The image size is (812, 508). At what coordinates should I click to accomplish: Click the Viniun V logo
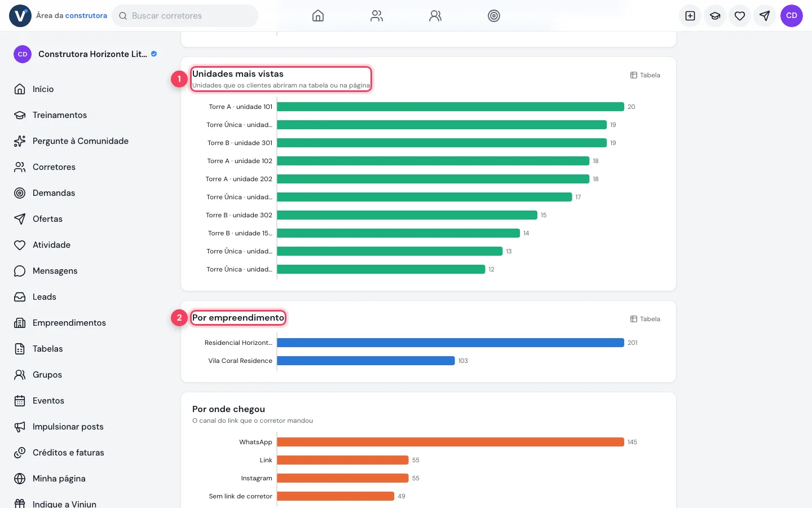[20, 16]
